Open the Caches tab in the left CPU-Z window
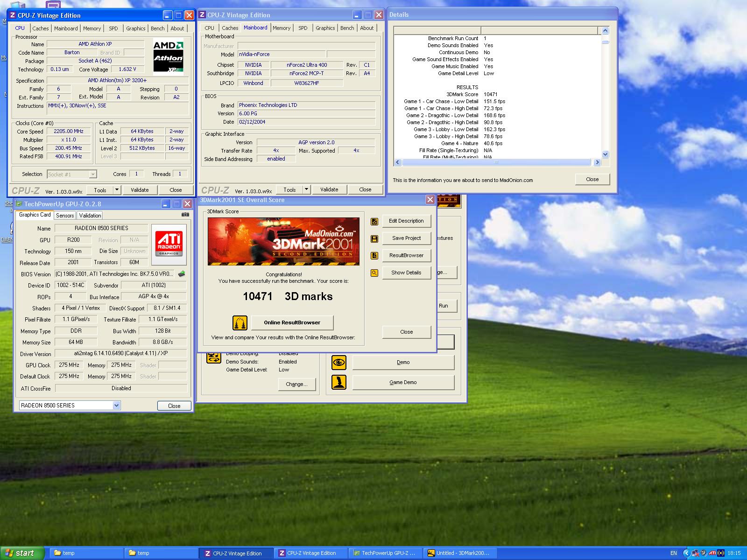The image size is (747, 560). click(40, 28)
